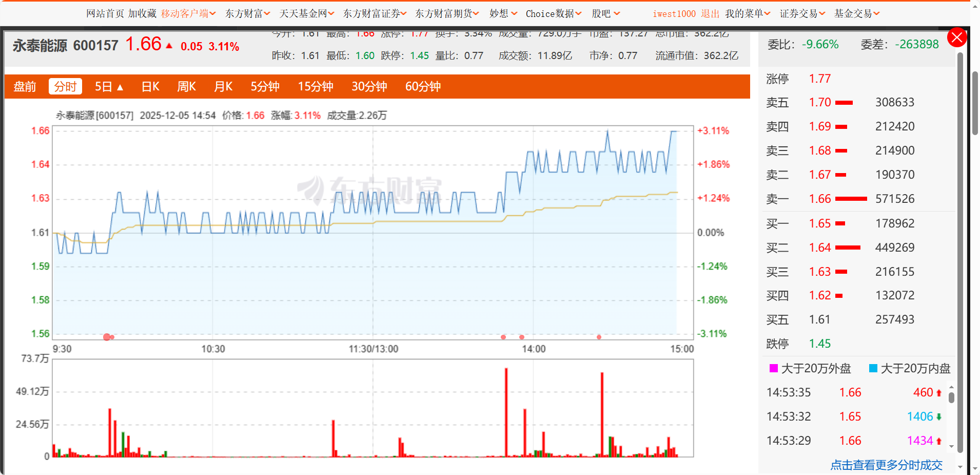The width and height of the screenshot is (980, 475).
Task: Click the page scrollbar thumb at far right
Action: coord(975,103)
